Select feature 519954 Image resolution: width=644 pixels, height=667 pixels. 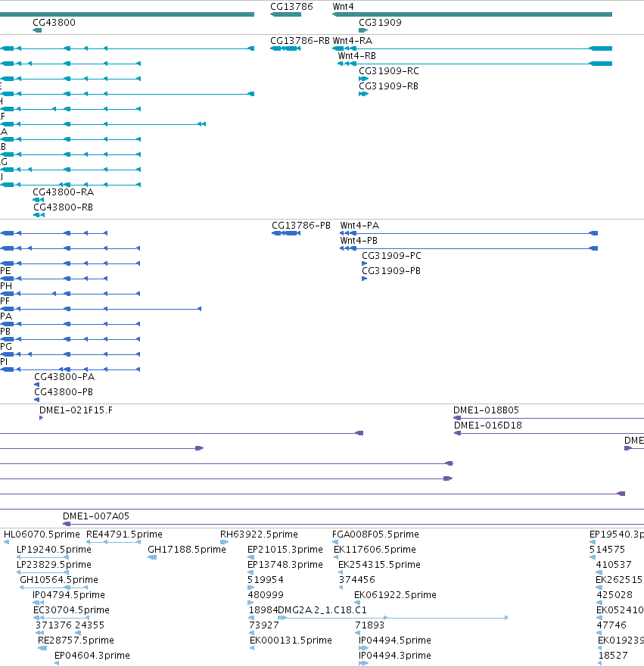pos(266,580)
